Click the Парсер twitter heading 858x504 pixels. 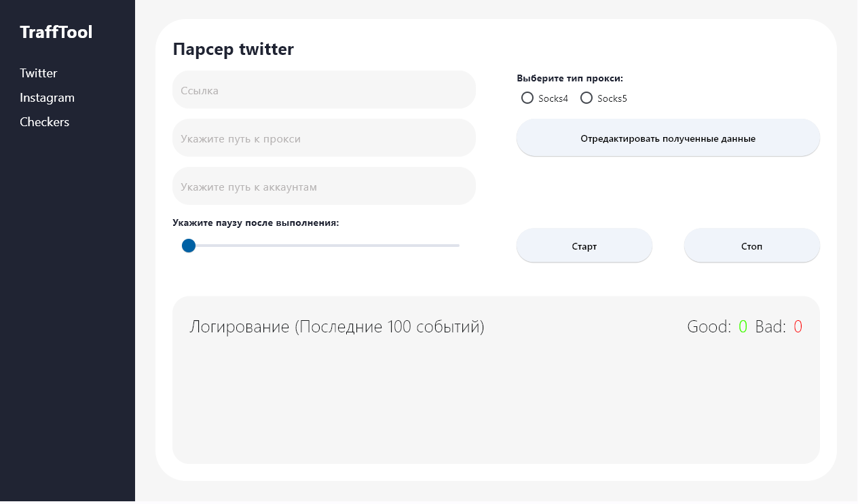233,49
